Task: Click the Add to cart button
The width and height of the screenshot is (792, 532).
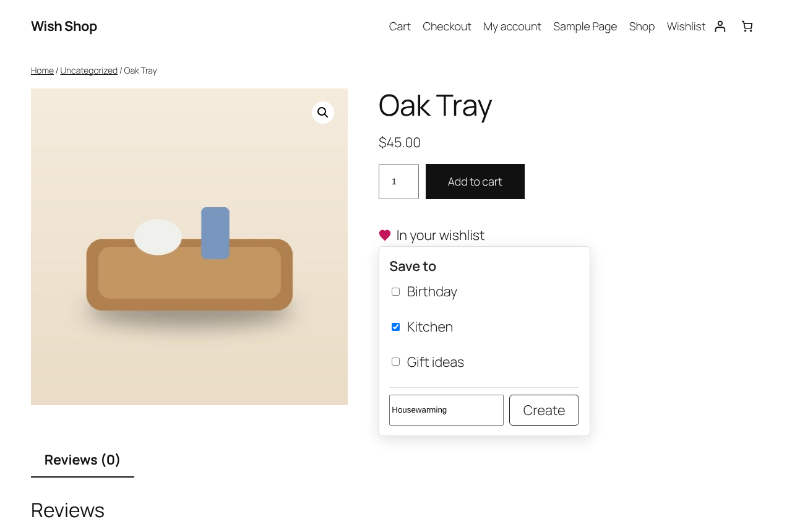Action: (x=475, y=181)
